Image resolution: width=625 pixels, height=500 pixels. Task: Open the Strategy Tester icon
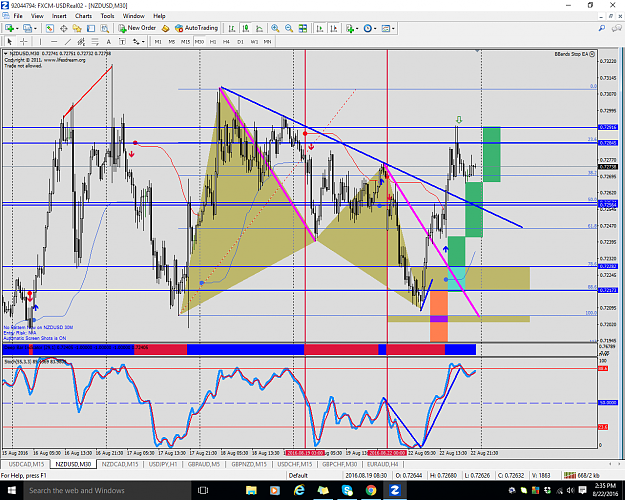click(x=104, y=28)
